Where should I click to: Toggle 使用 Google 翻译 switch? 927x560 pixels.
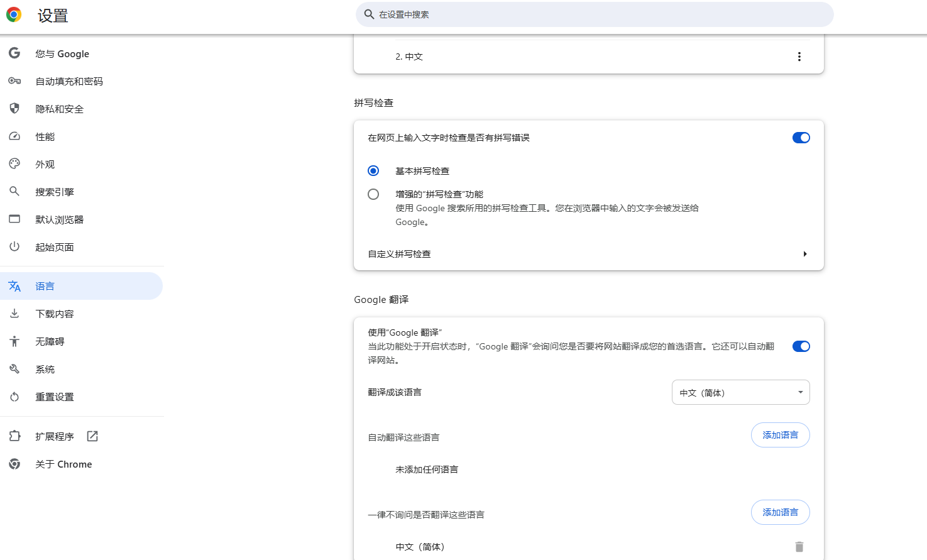coord(801,346)
